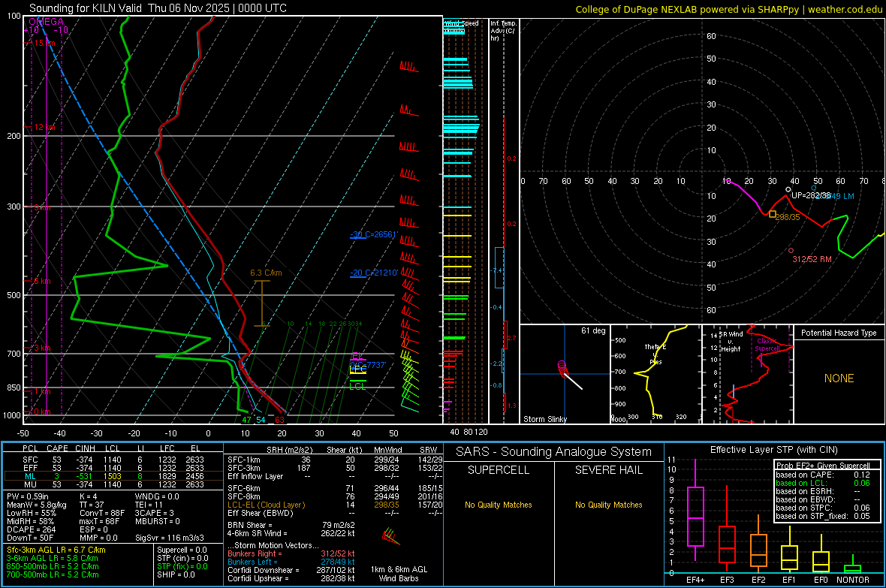Select the magenta EL level label
Image resolution: width=886 pixels, height=588 pixels.
point(357,356)
